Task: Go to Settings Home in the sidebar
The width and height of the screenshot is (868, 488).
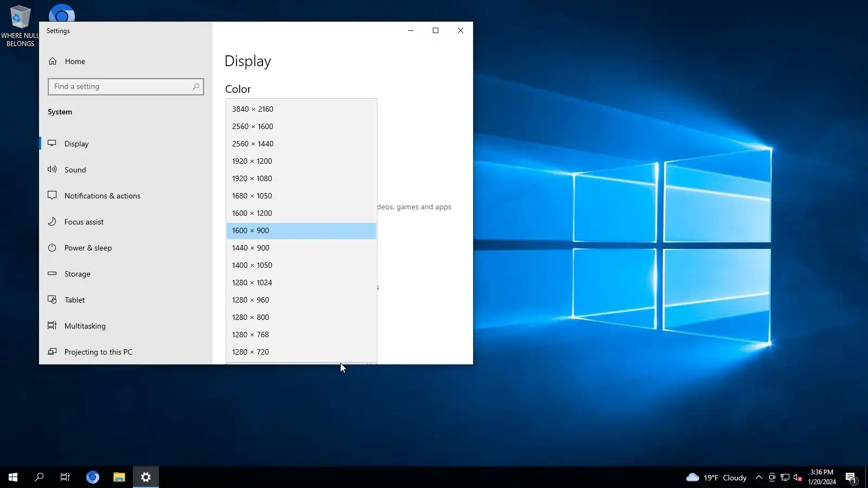Action: click(x=126, y=61)
